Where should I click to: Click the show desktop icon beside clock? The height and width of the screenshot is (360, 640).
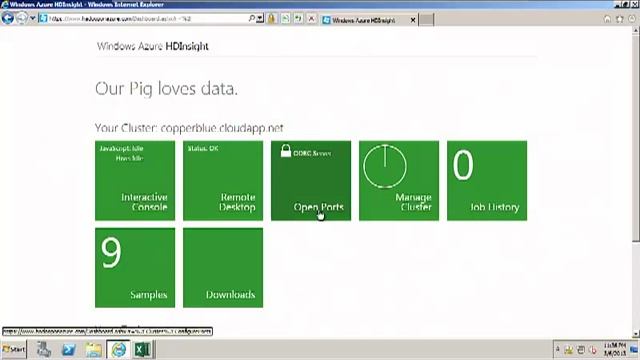coord(634,349)
